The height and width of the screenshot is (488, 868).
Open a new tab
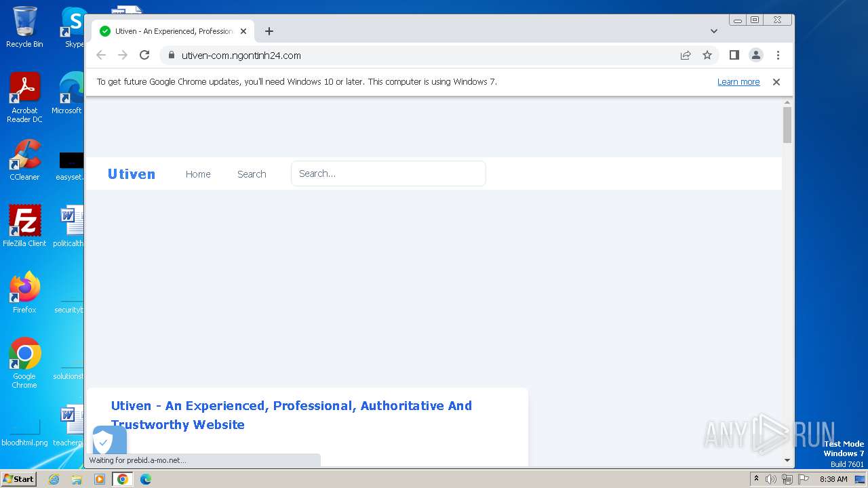point(269,31)
